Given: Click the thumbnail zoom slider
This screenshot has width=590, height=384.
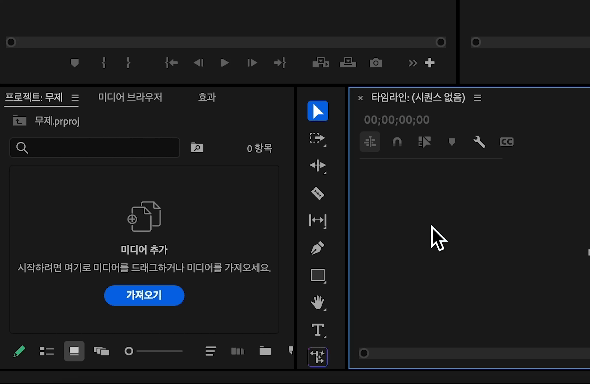Looking at the screenshot, I should 154,351.
